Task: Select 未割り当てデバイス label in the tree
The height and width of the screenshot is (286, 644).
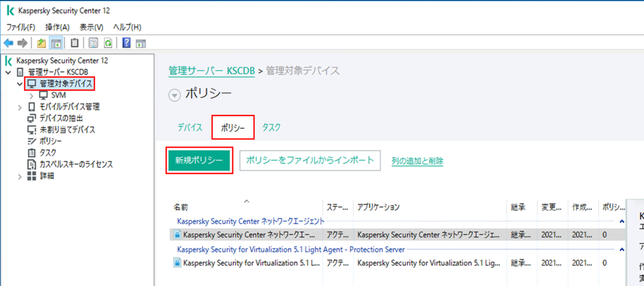Action: pyautogui.click(x=68, y=130)
